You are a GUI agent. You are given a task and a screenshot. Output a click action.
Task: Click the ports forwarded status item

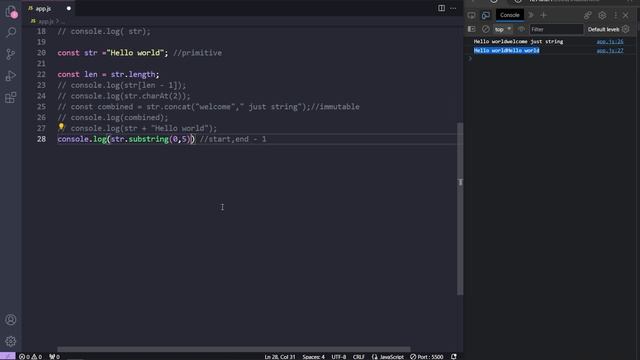pyautogui.click(x=54, y=357)
